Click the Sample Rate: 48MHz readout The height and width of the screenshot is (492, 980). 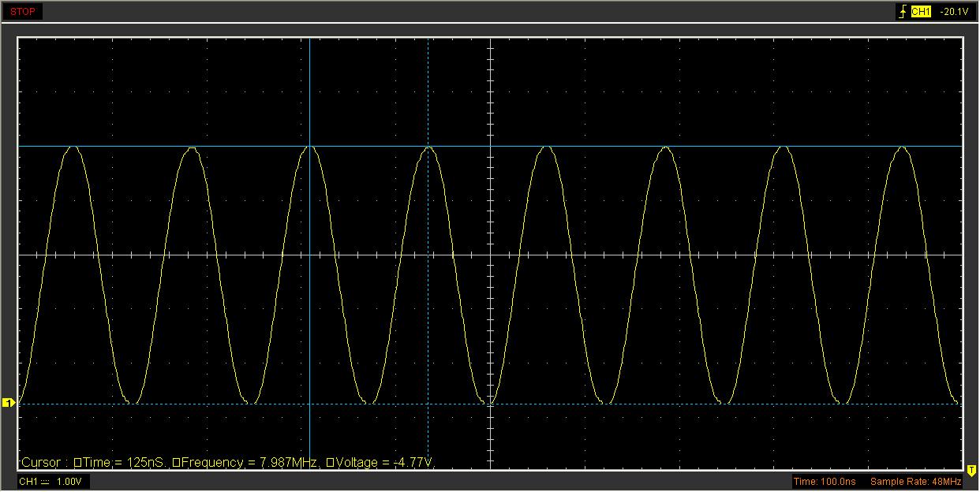click(915, 482)
